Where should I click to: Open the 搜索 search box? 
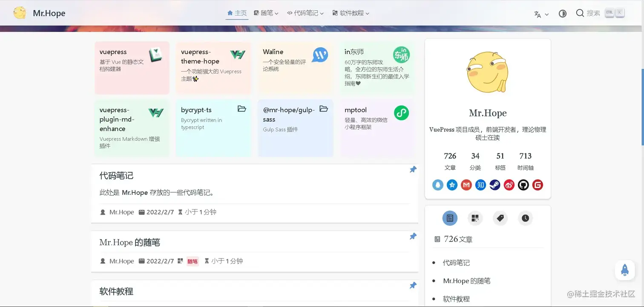tap(600, 13)
